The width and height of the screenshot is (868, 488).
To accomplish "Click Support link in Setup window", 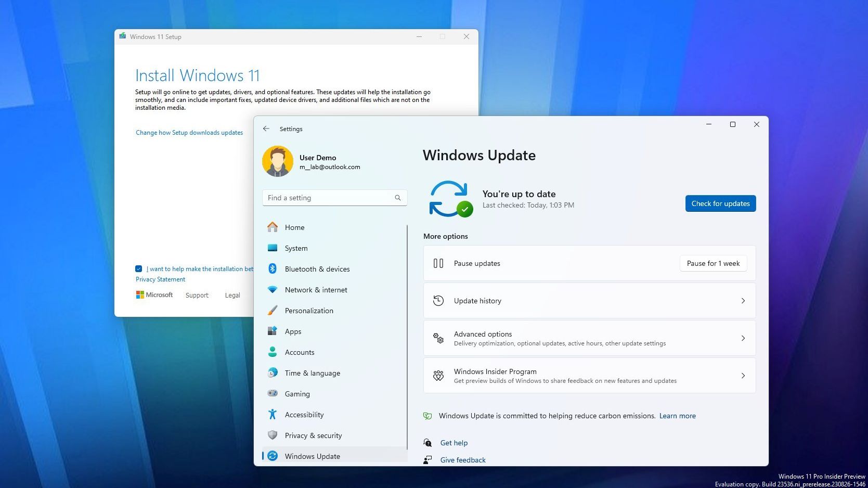I will tap(197, 295).
